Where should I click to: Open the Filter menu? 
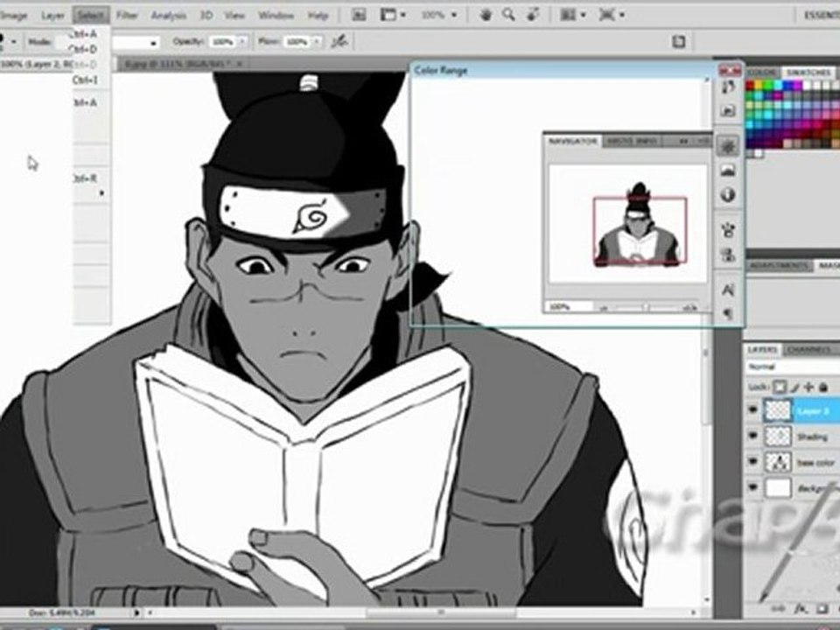[127, 16]
